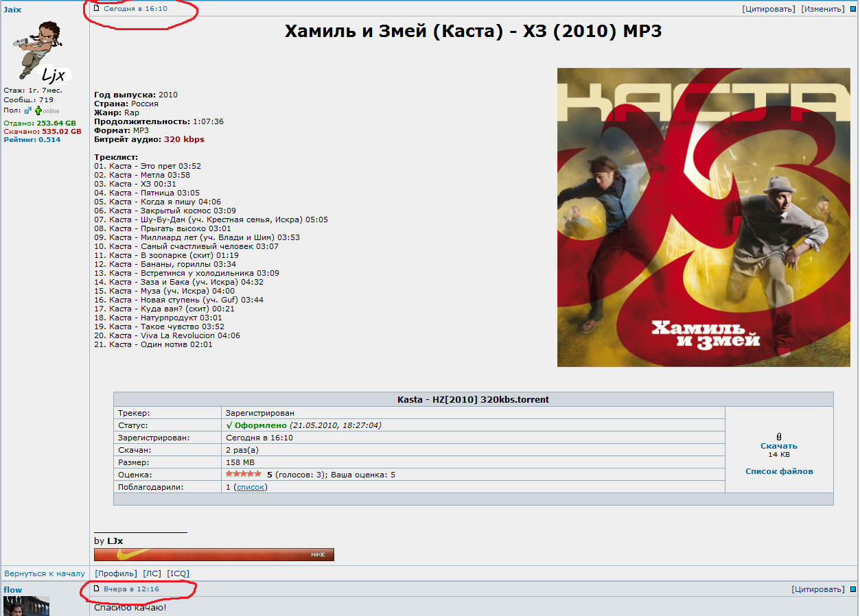Click track 20. Каста - Viva La Revolucion

pos(167,335)
